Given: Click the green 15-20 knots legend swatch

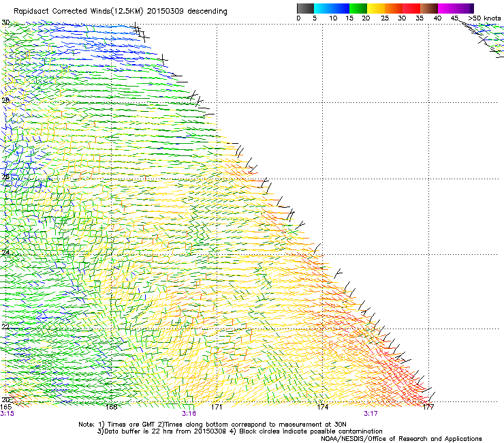Looking at the screenshot, I should point(358,8).
